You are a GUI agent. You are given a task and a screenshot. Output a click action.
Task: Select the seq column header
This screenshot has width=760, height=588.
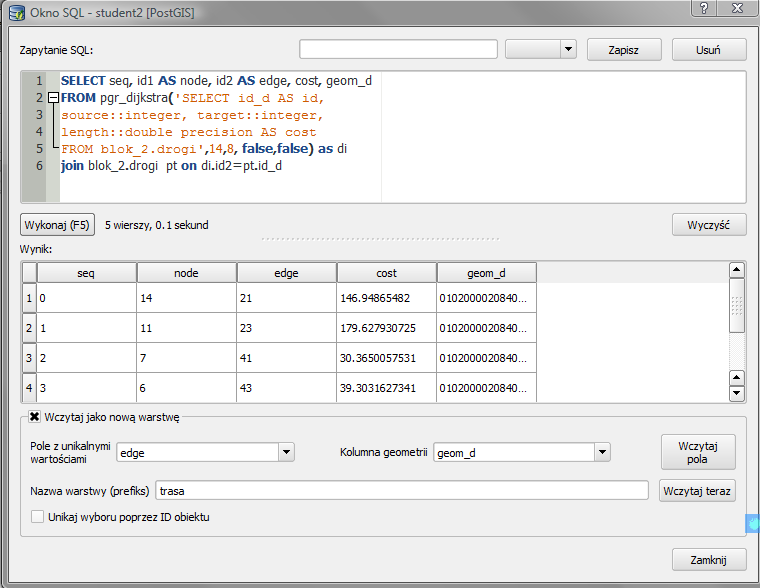click(x=86, y=273)
